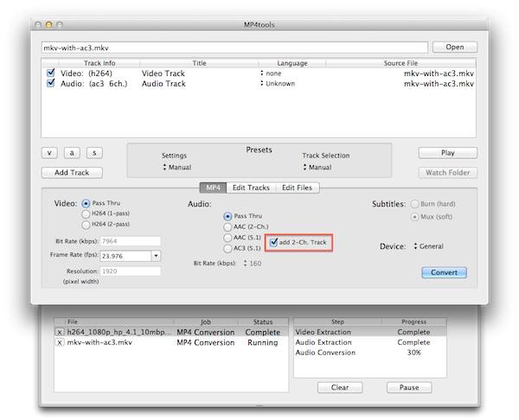Open the Track Selection Manual popup
Screen dimensions: 519x420
pyautogui.click(x=317, y=168)
